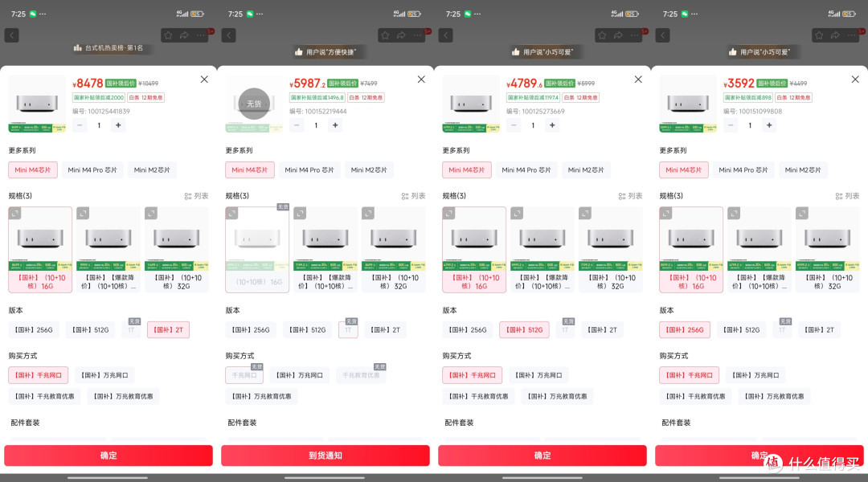Choose 爆款降价 spec thumbnail in ¥4789 panel

click(x=542, y=250)
